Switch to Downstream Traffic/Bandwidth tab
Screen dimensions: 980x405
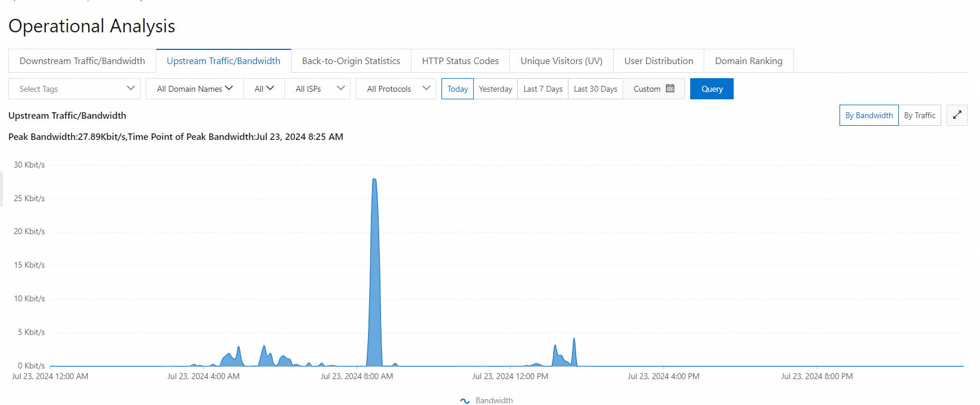(x=82, y=61)
